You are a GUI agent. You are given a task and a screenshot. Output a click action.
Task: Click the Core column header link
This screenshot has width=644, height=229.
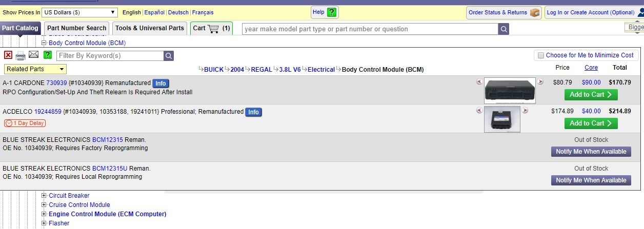[x=591, y=68]
